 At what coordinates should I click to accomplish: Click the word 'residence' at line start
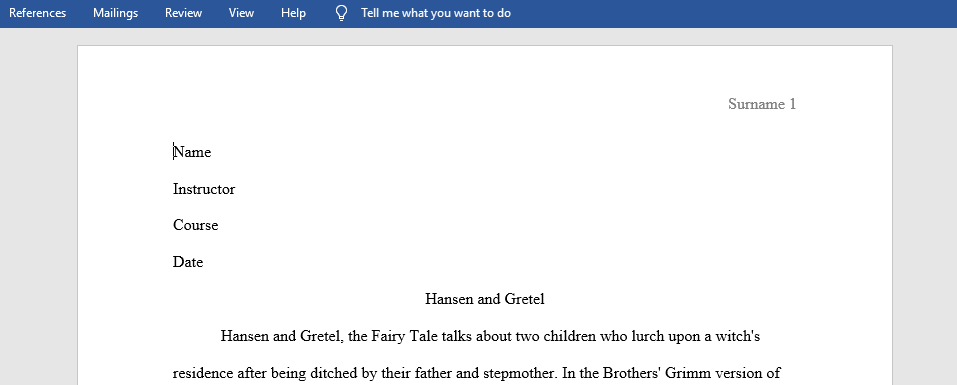tap(203, 373)
